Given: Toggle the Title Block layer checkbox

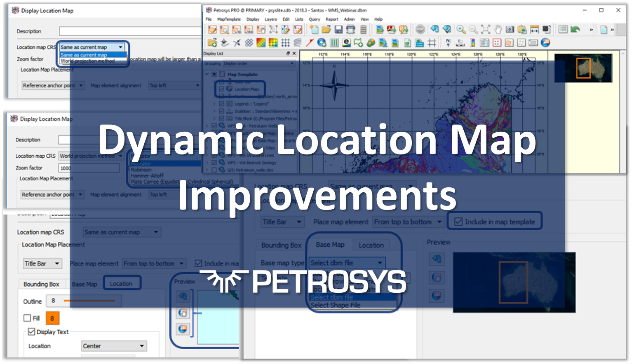Looking at the screenshot, I should click(222, 119).
